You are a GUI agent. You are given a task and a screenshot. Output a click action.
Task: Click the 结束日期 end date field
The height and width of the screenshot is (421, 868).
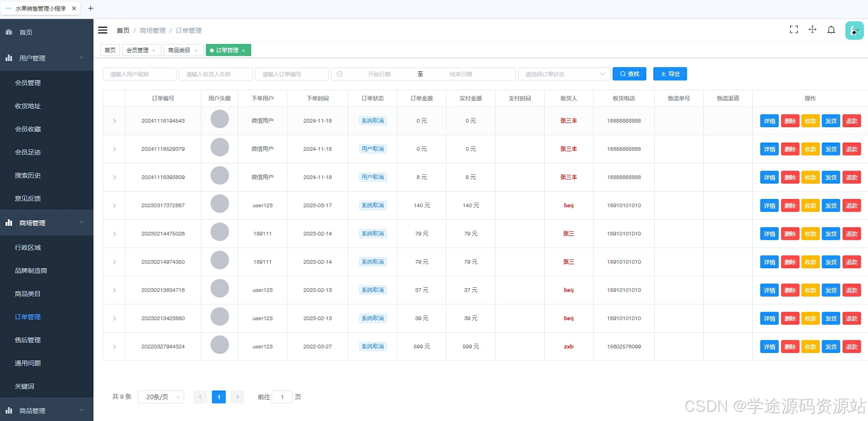461,74
